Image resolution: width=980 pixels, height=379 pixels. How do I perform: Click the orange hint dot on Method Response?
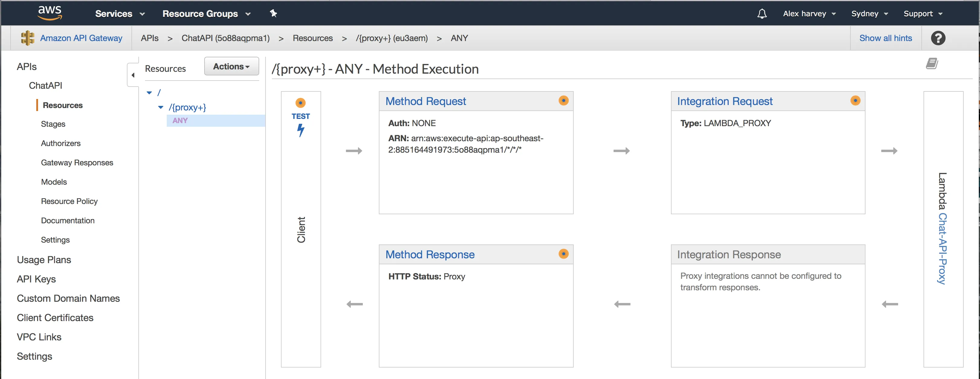pyautogui.click(x=563, y=254)
